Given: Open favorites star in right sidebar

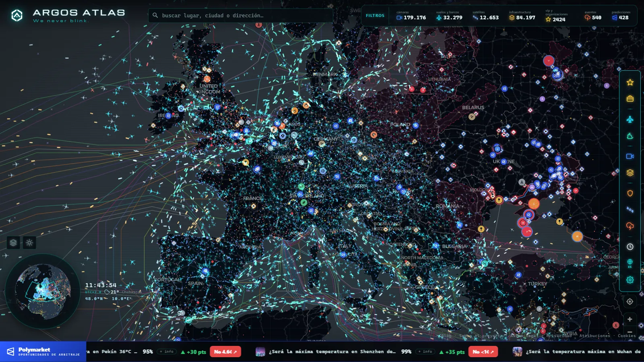Looking at the screenshot, I should coord(630,82).
